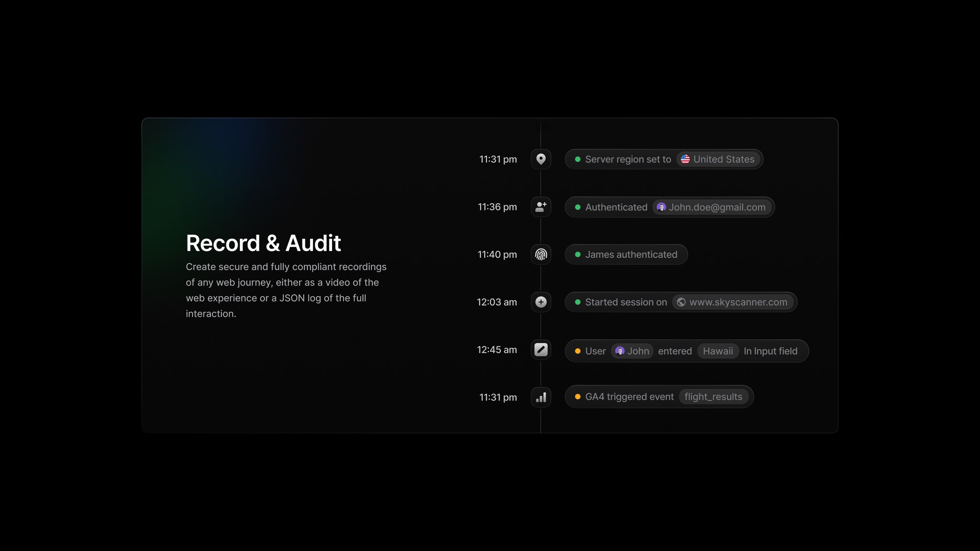Click the US flag icon
The height and width of the screenshot is (551, 980).
coord(685,159)
